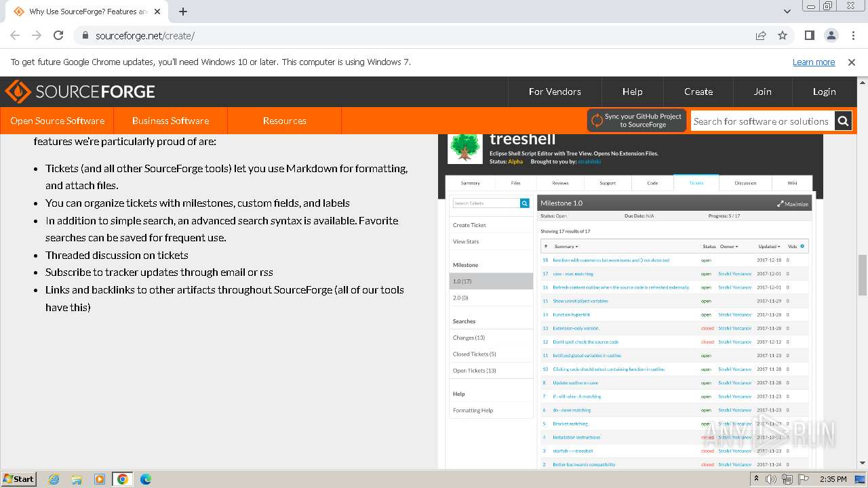868x488 pixels.
Task: Click the tab search chevron in title bar
Action: click(787, 12)
